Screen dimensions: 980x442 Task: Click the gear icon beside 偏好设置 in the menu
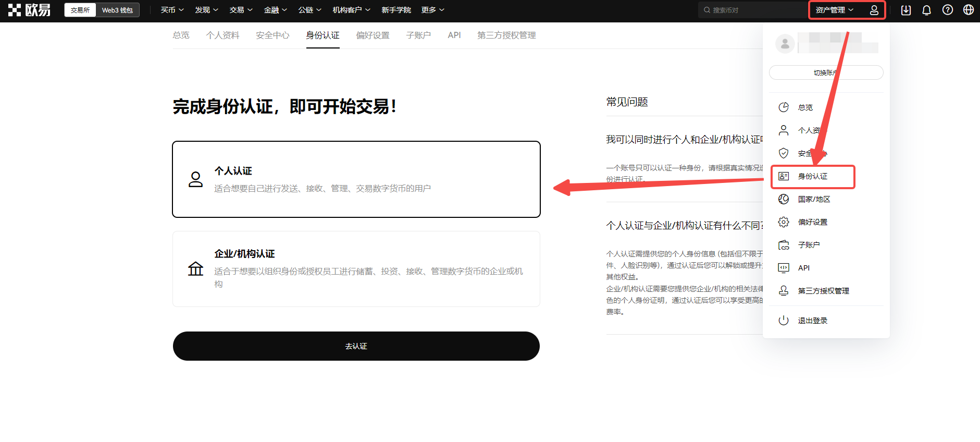click(x=784, y=222)
